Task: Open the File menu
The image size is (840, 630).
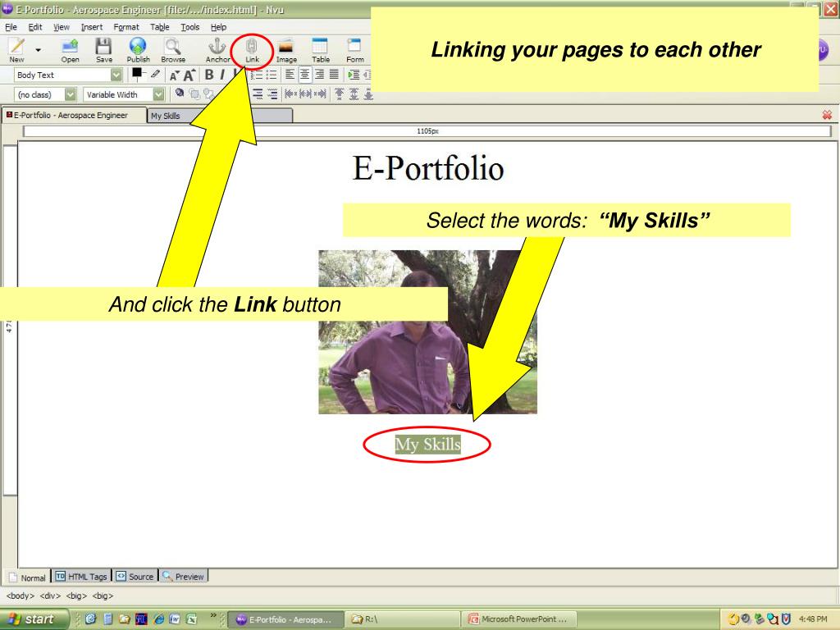Action: point(11,27)
